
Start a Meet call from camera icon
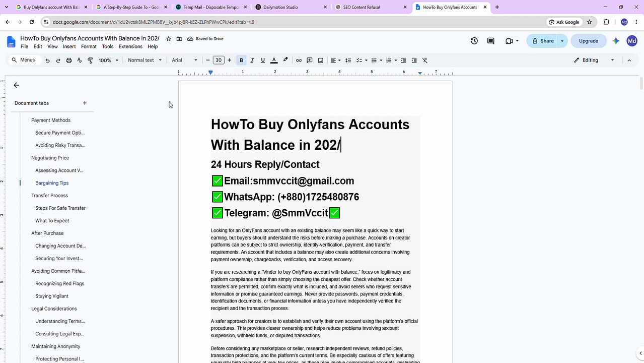pos(509,41)
